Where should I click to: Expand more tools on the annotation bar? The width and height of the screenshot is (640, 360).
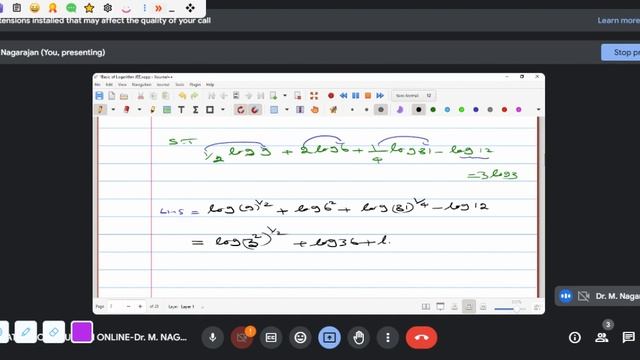[x=158, y=8]
